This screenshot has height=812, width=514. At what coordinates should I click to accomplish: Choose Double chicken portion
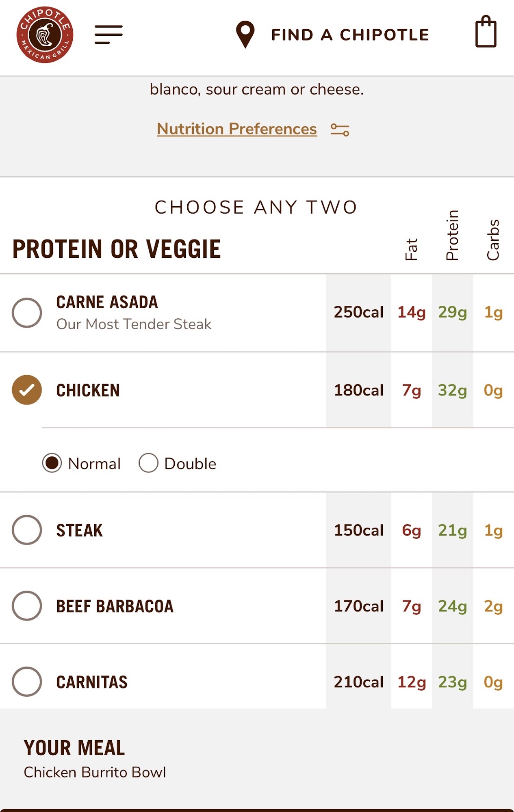click(x=148, y=463)
